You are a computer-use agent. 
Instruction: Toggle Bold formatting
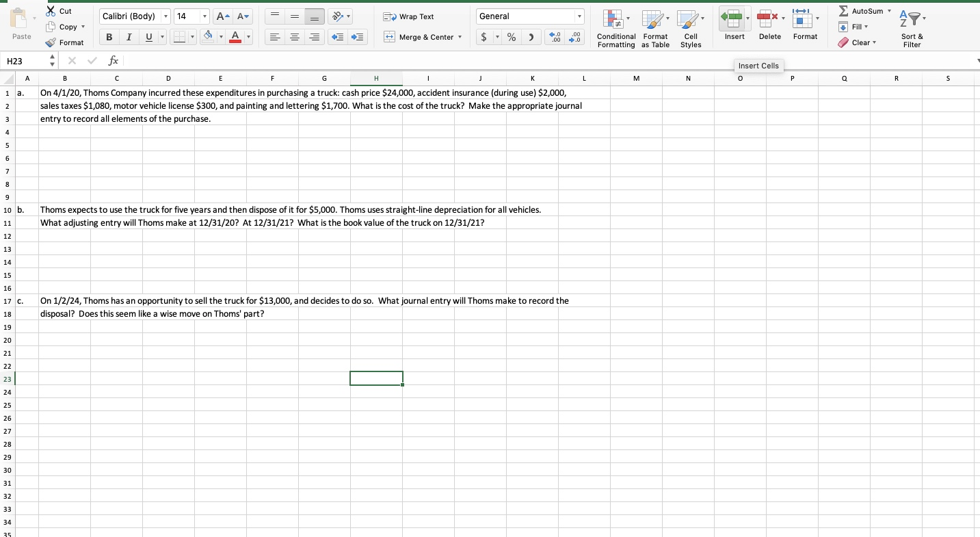pos(109,37)
